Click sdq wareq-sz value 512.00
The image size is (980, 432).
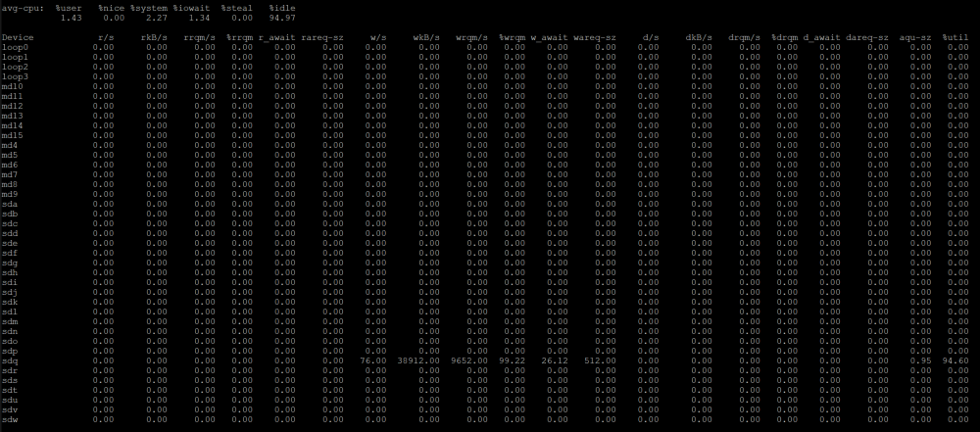[600, 360]
